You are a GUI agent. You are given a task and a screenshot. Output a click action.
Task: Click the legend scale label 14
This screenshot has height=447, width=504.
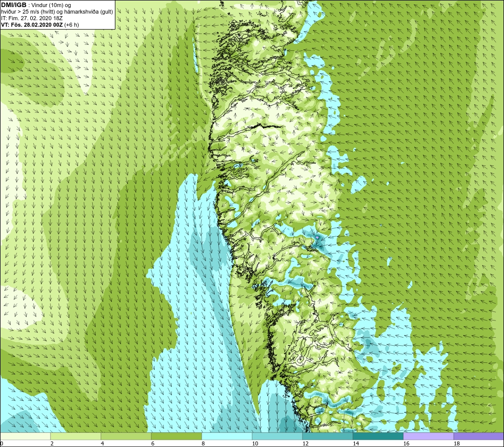pyautogui.click(x=356, y=444)
